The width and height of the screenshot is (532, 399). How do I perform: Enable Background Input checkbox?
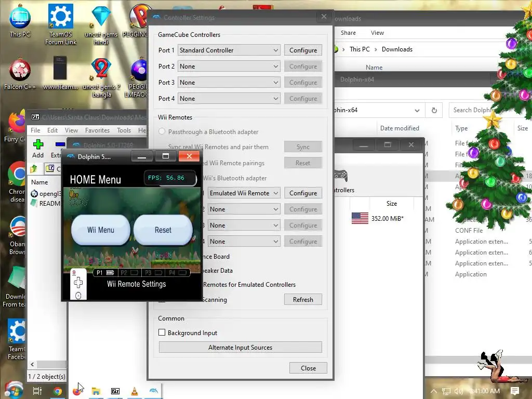(x=162, y=332)
